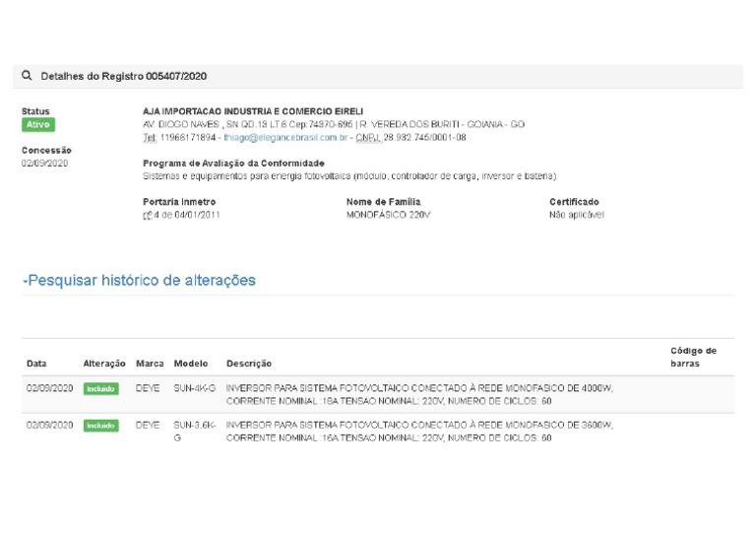Image resolution: width=756 pixels, height=535 pixels.
Task: Click the model cell SUN-4K-G
Action: click(x=195, y=388)
